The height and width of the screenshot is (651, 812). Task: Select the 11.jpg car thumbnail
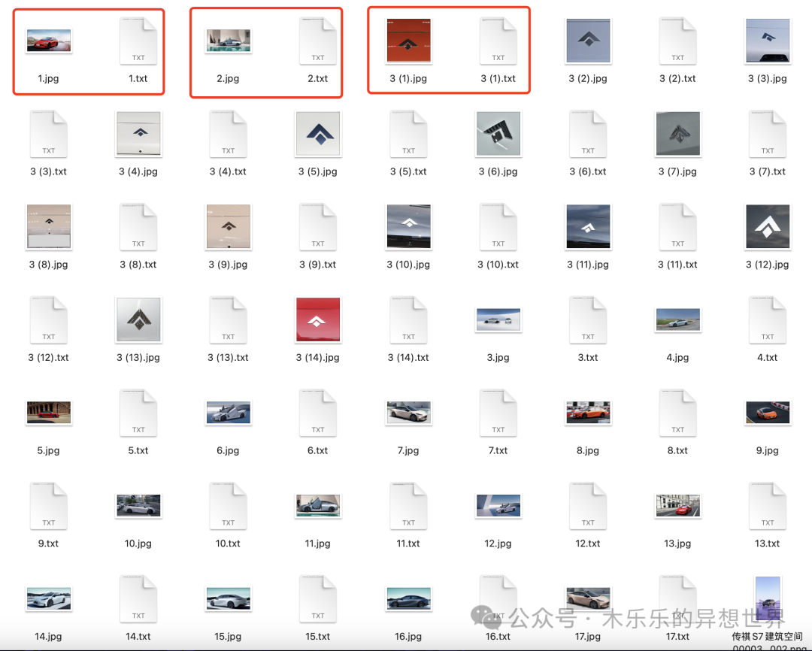(x=318, y=505)
